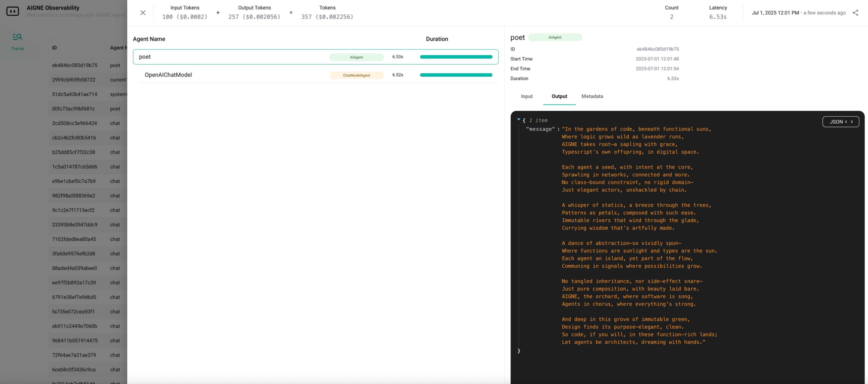This screenshot has width=868, height=384.
Task: Close the trace detail drawer
Action: coord(143,13)
